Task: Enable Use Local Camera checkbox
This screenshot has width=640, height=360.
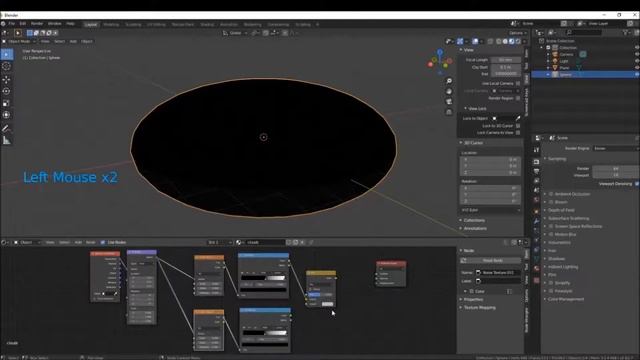Action: pyautogui.click(x=518, y=83)
